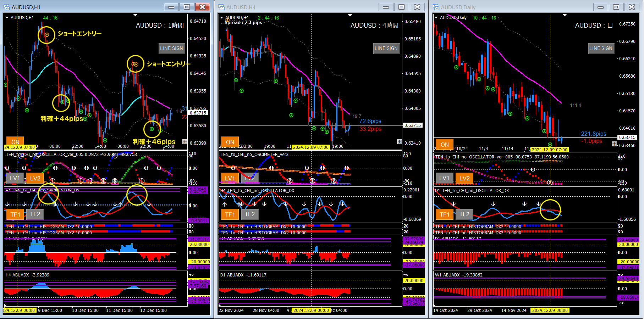
Task: Enable TF1 in the H4 window
Action: 230,214
